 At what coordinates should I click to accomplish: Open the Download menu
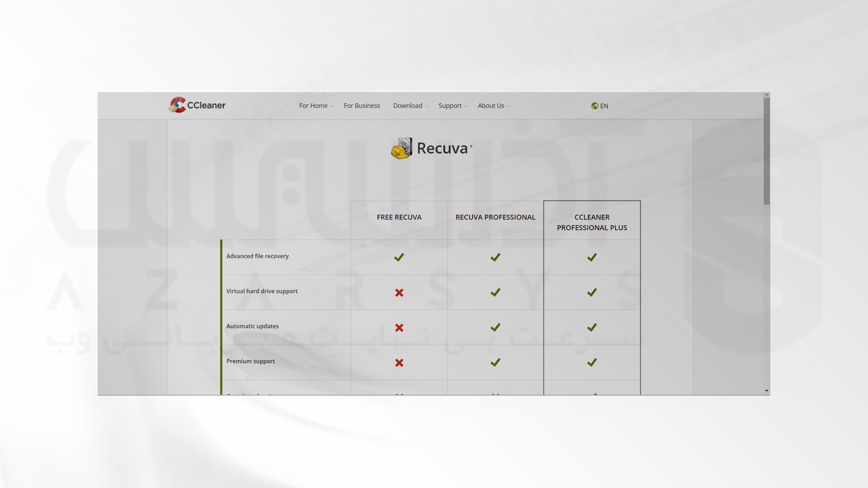point(407,106)
